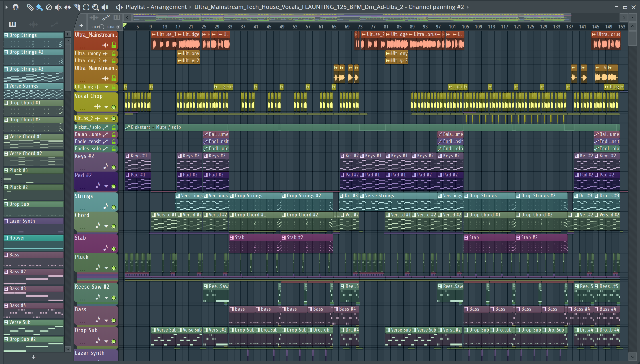Select the Draw pencil tool
640x364 pixels.
tap(30, 7)
